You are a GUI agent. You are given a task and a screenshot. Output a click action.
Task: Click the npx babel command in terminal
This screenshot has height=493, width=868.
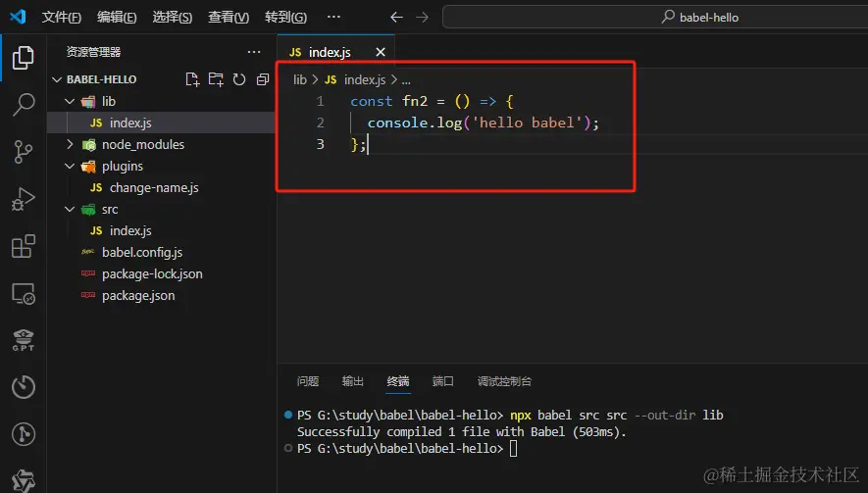617,415
